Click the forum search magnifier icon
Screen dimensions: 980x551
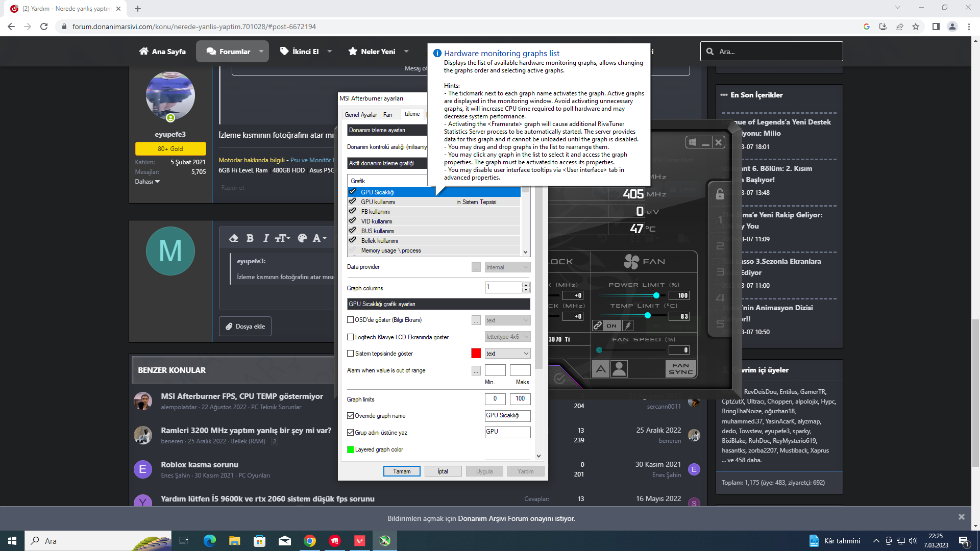click(x=709, y=52)
